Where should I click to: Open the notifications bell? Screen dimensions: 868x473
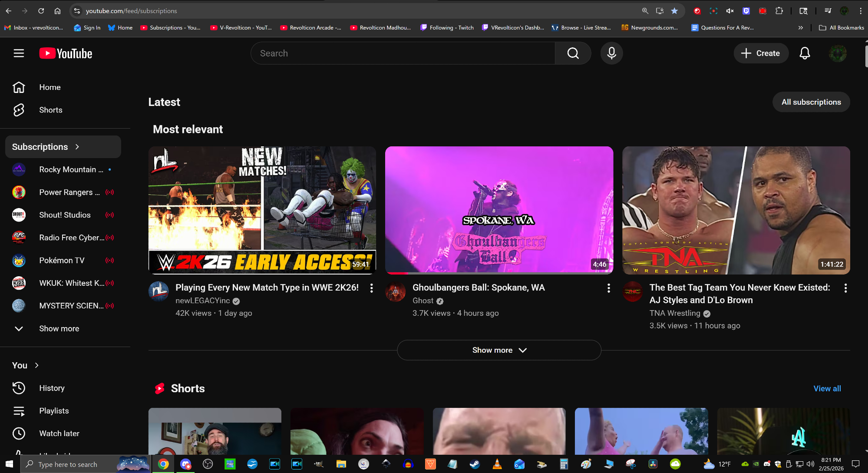[x=805, y=53]
